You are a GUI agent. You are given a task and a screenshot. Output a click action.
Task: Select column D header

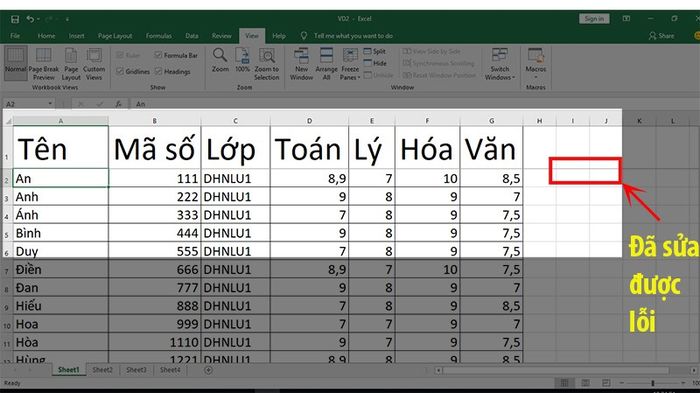[309, 121]
